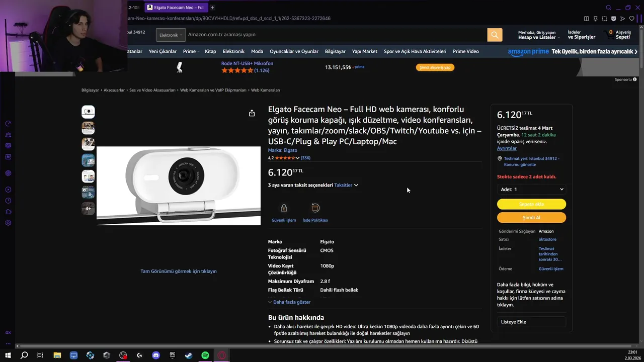Open the (336) reviews count link
Screen dimensions: 644x362
[x=305, y=158]
